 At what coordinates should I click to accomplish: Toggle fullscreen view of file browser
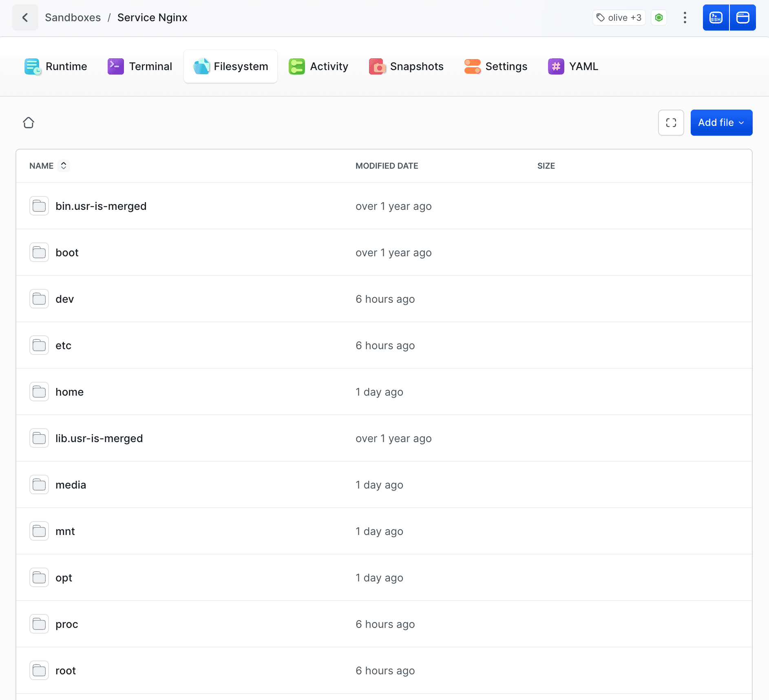(671, 123)
